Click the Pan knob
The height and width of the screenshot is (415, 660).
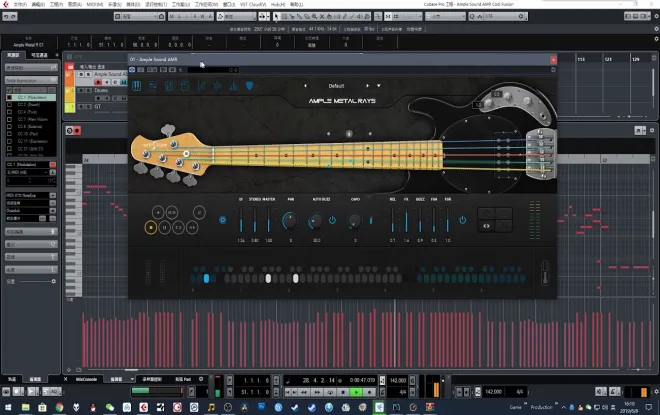coord(290,221)
